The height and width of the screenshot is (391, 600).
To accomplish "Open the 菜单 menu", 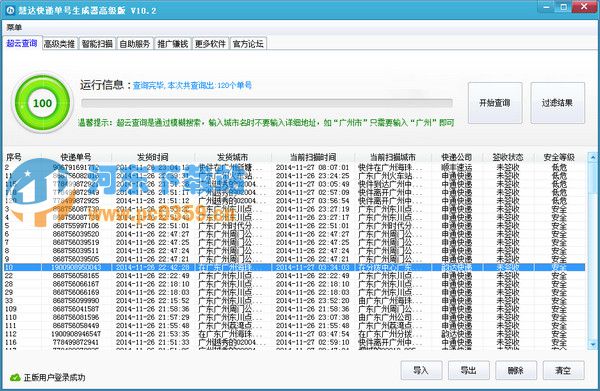I will click(14, 28).
